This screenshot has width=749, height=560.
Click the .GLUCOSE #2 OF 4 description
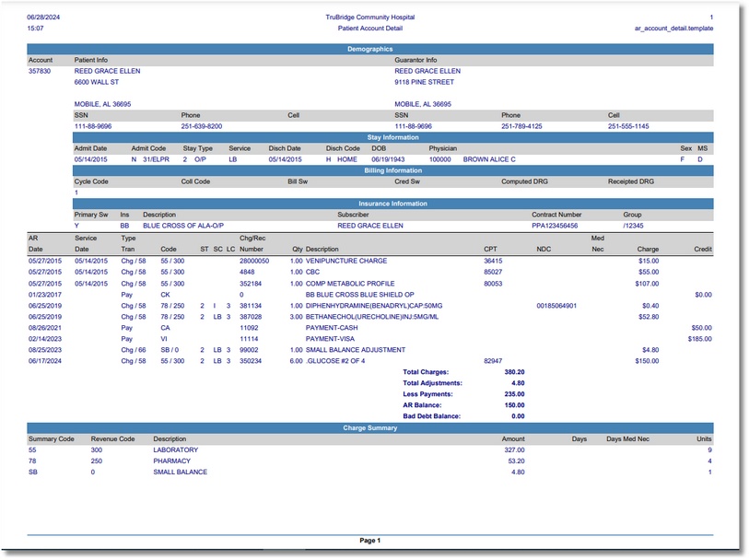(x=335, y=361)
